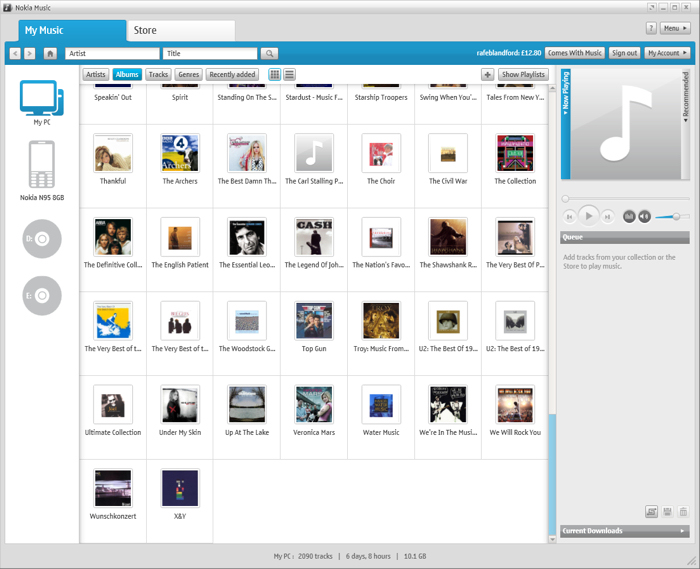Image resolution: width=700 pixels, height=569 pixels.
Task: Open the home icon in navigation bar
Action: coord(50,54)
